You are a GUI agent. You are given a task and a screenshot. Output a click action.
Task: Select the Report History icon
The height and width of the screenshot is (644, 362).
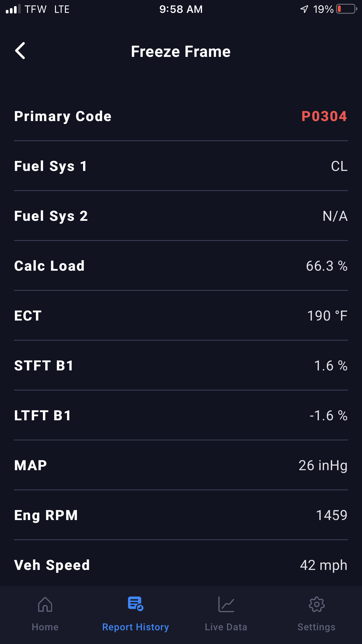(x=136, y=604)
